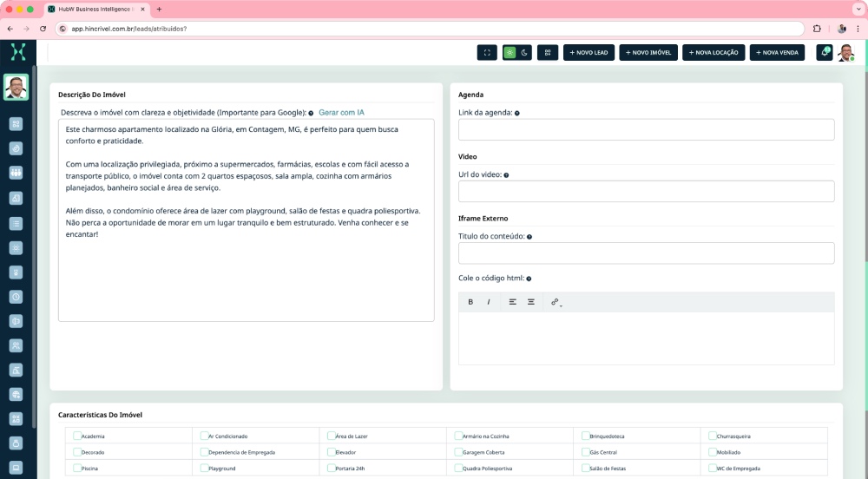Switch to the HubW Business Intelligence browser tab
868x479 pixels.
point(94,9)
